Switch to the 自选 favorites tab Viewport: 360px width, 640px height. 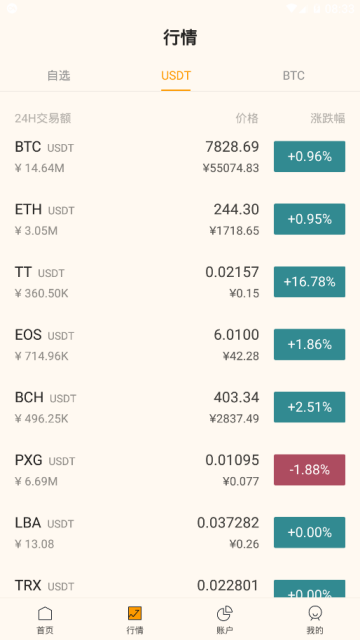point(59,76)
